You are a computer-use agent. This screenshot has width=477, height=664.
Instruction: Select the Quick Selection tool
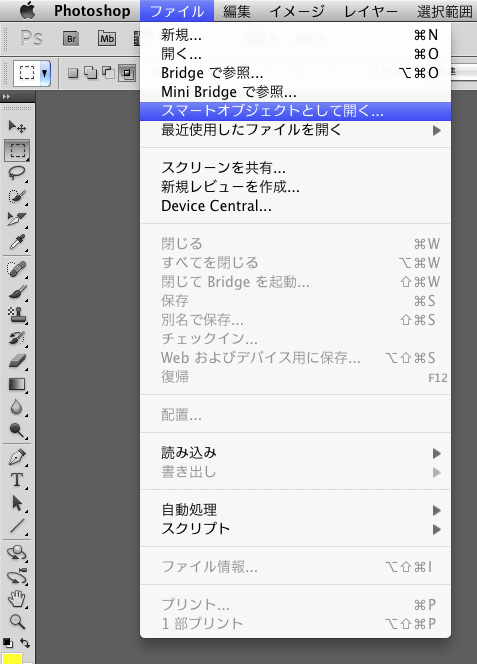(x=17, y=196)
